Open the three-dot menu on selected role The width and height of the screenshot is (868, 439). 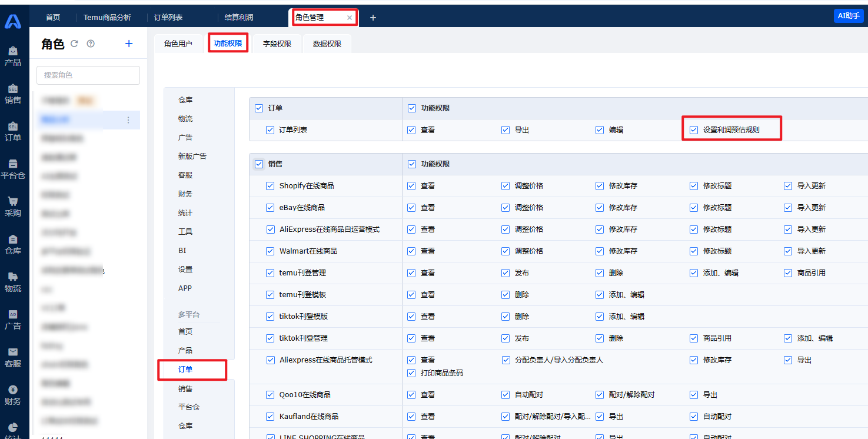[x=128, y=120]
